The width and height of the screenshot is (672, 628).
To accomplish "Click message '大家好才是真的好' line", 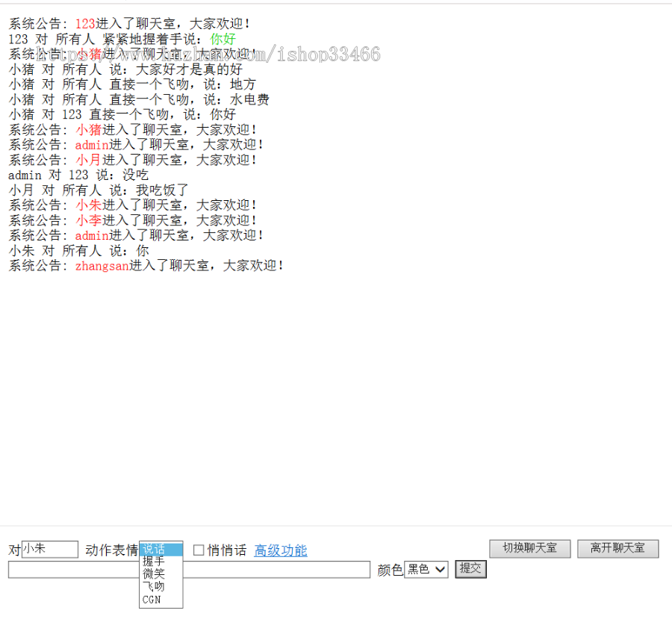I will (125, 69).
